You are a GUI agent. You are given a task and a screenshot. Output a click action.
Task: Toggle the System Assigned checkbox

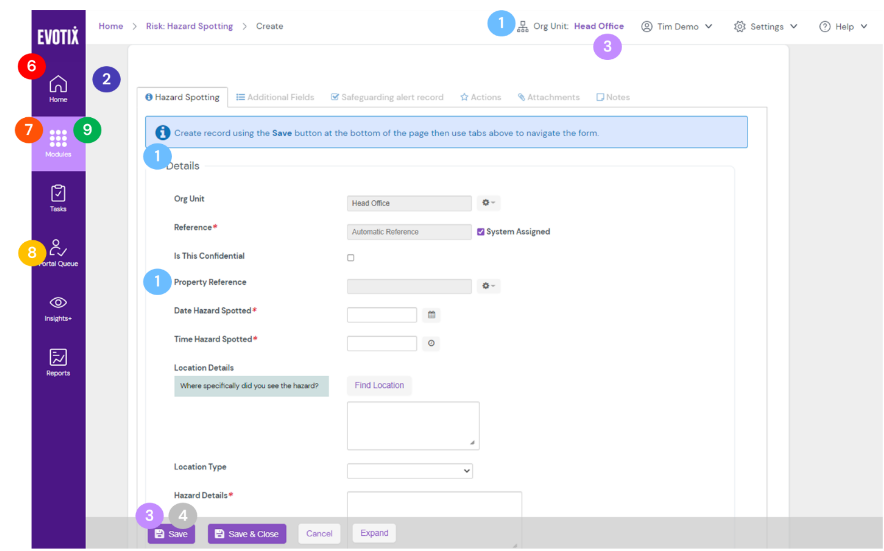click(x=481, y=232)
